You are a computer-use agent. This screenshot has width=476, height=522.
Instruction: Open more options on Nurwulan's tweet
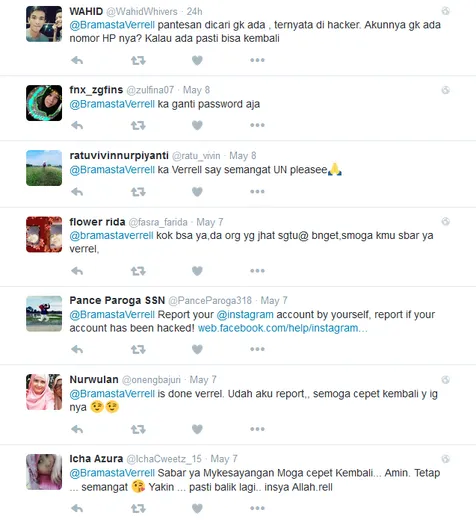pyautogui.click(x=257, y=429)
